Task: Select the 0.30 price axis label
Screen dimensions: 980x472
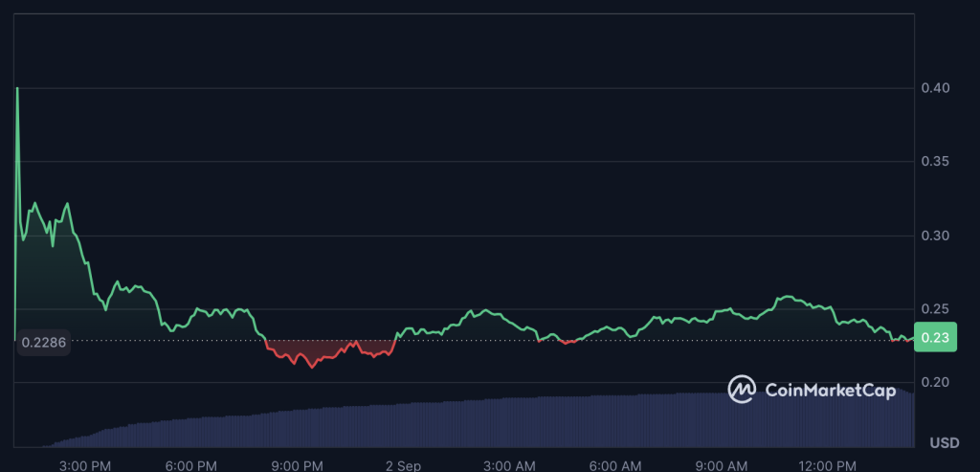Action: (934, 236)
